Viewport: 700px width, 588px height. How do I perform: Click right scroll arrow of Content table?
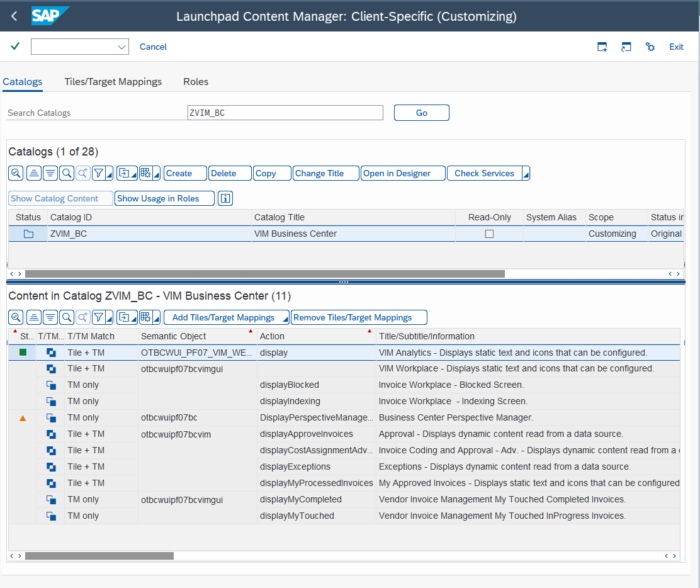pyautogui.click(x=675, y=556)
